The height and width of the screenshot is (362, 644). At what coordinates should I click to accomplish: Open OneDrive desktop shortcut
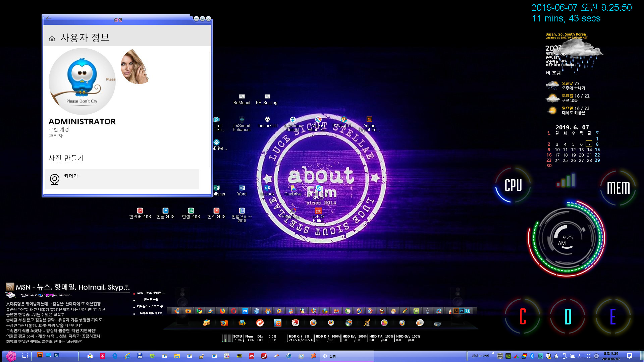[x=293, y=190]
